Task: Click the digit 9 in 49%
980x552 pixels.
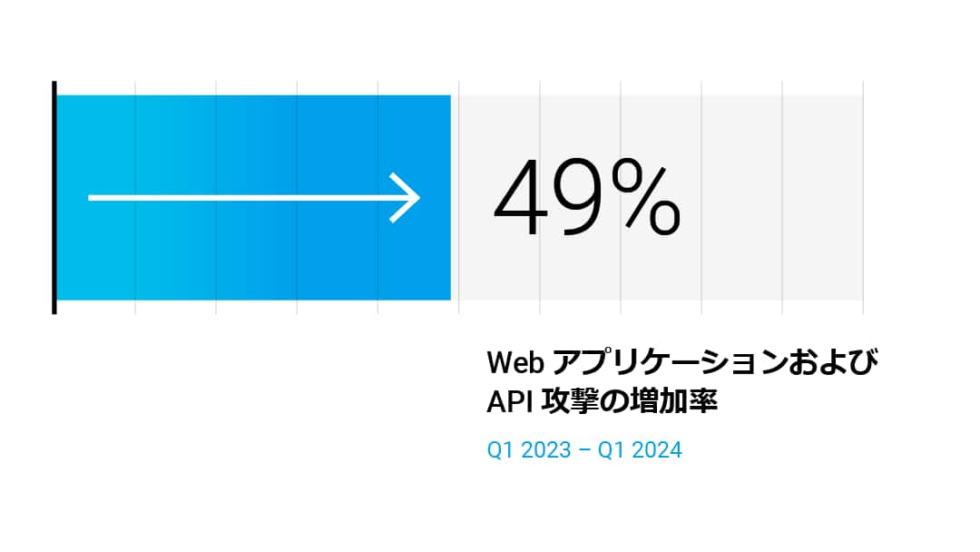Action: point(577,199)
